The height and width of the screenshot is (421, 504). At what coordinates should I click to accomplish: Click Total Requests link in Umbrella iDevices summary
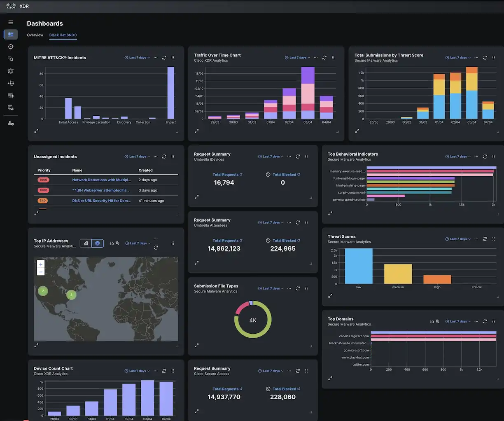pos(225,174)
